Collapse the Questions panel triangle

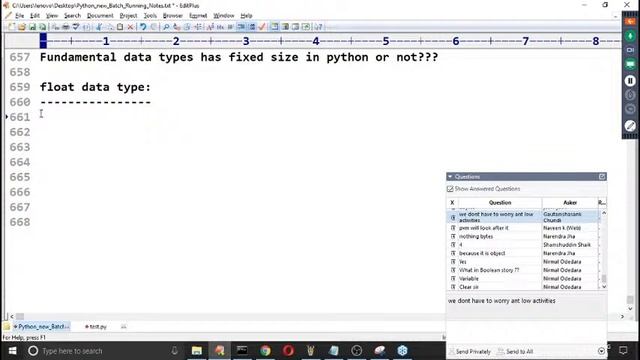450,177
